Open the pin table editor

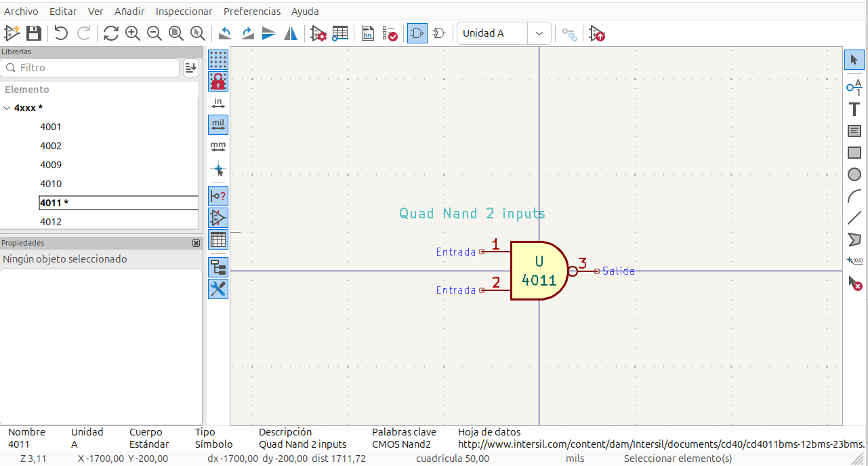[x=339, y=33]
